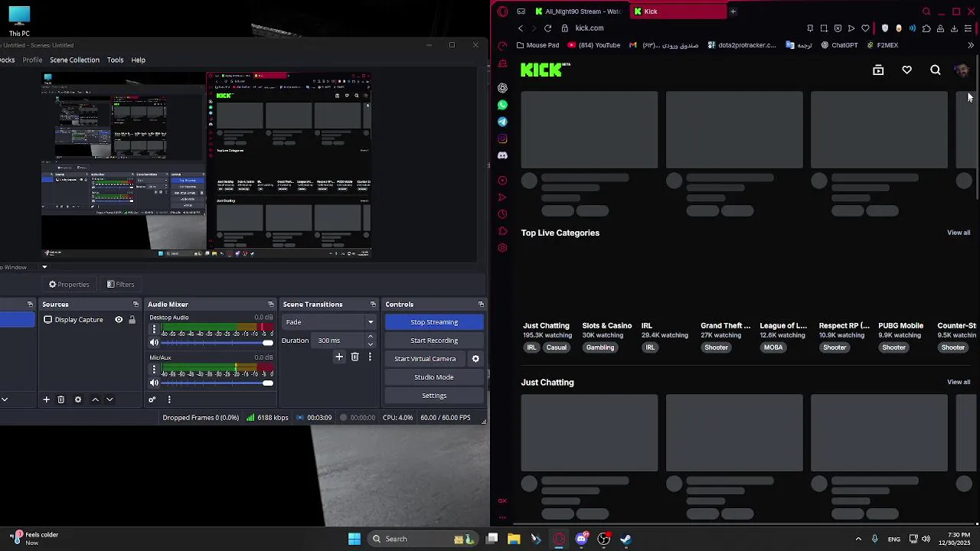Screen dimensions: 980x551
Task: Go back in Opera browser
Action: pyautogui.click(x=521, y=28)
